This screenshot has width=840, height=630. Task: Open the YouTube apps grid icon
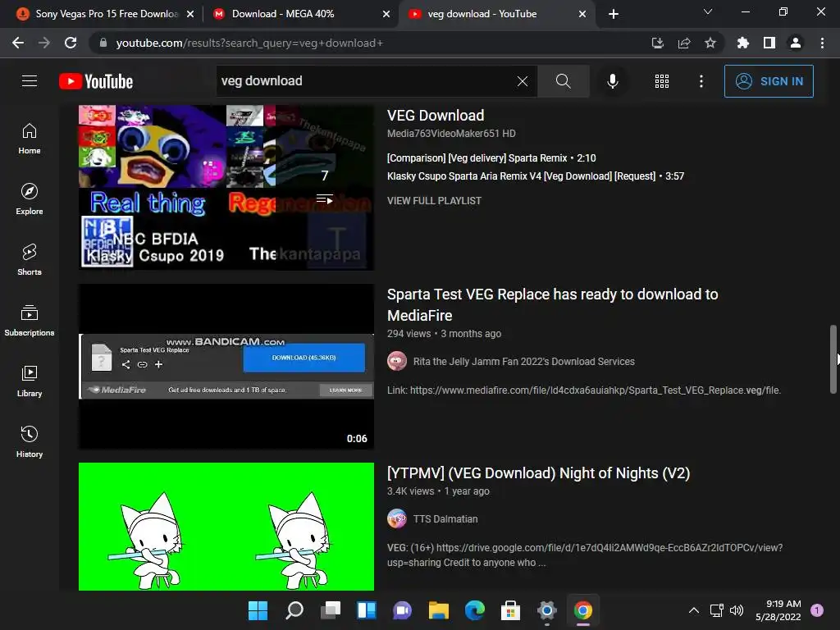[x=662, y=81]
